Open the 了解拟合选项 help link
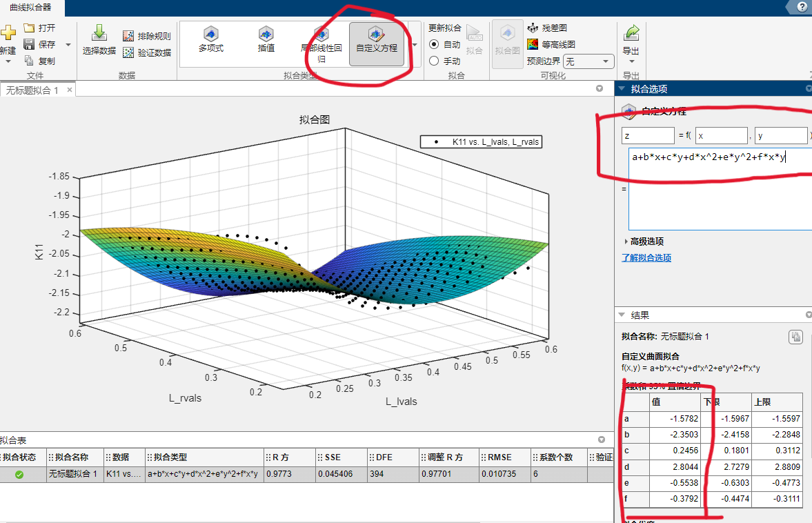Screen dimensions: 812x523 646,258
